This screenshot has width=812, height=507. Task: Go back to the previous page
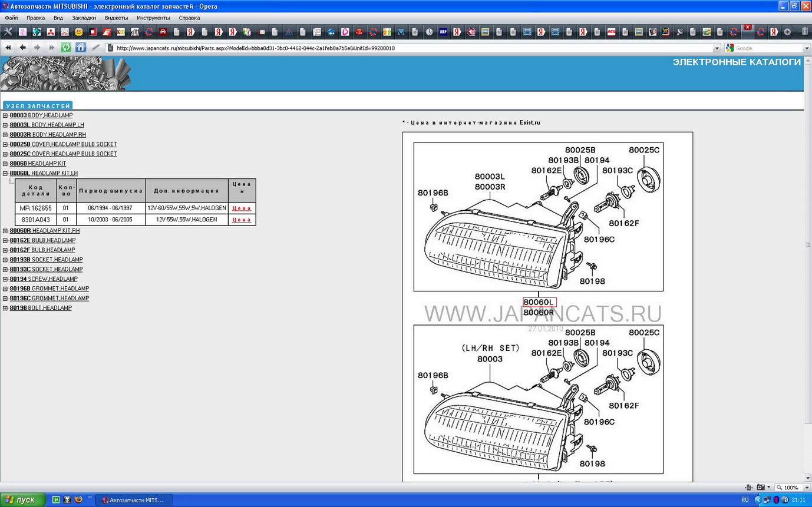pos(22,48)
